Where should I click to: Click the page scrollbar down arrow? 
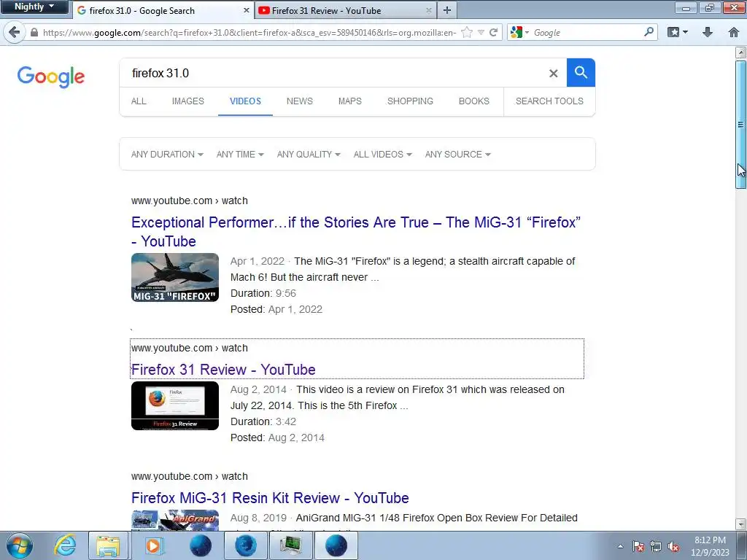coord(741,524)
